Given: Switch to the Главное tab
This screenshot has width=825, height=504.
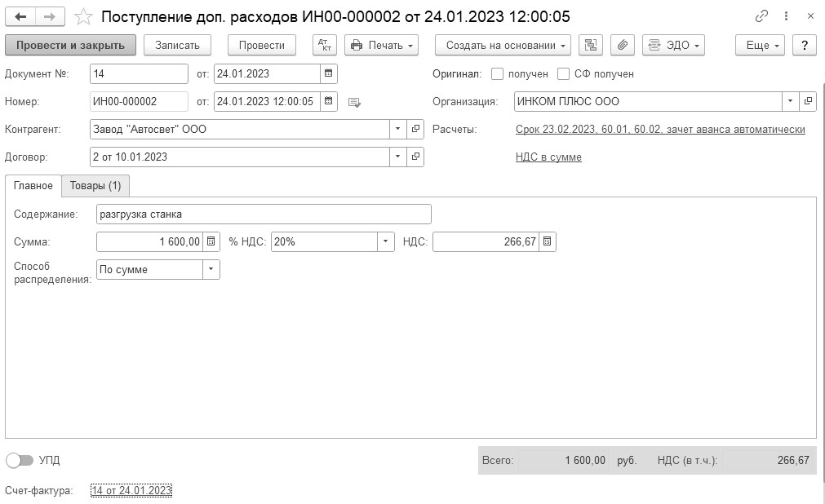Looking at the screenshot, I should (x=33, y=186).
